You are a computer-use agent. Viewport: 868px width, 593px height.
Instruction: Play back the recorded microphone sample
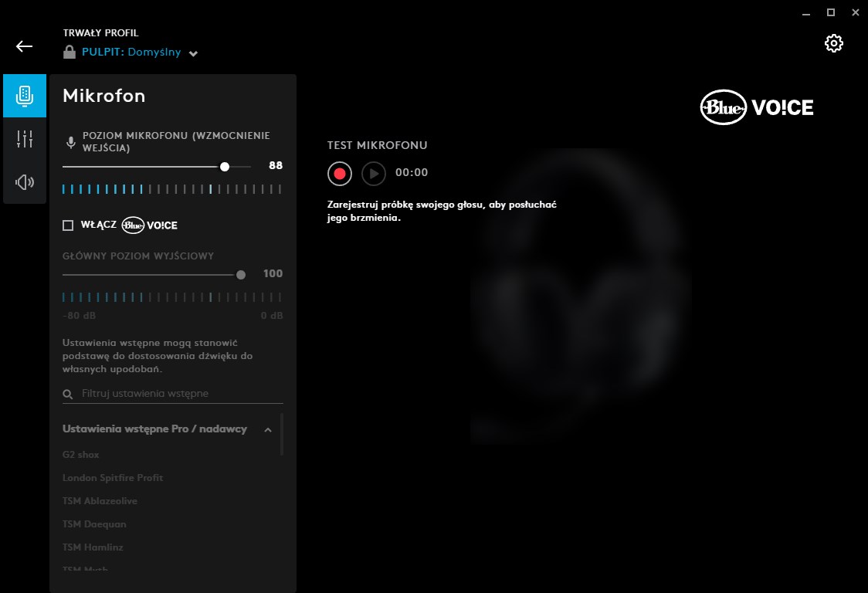coord(374,173)
